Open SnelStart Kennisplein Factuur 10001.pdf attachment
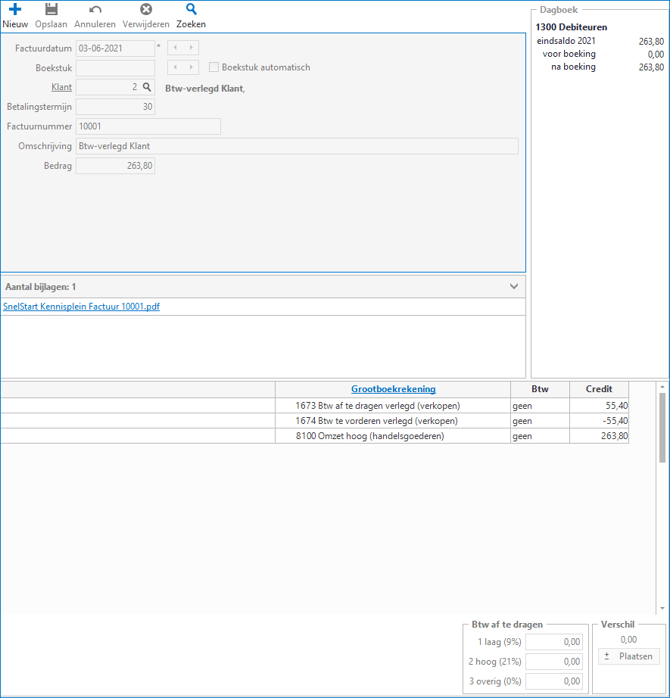 (81, 307)
